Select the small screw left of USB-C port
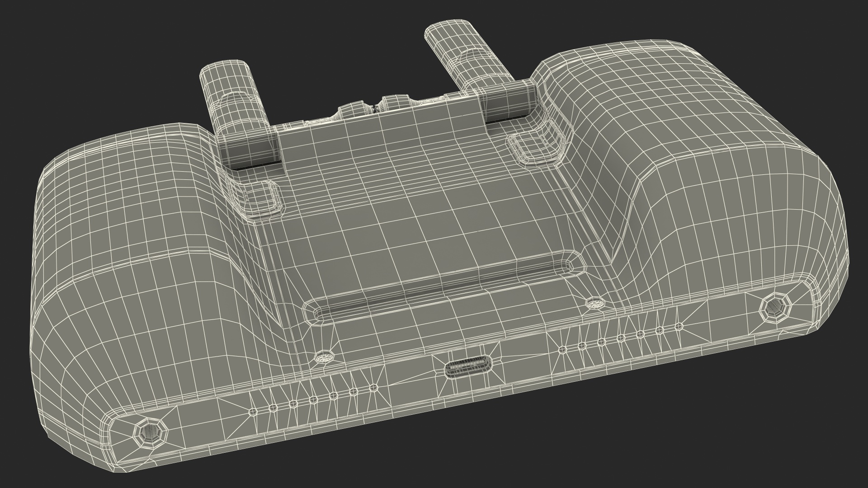The image size is (868, 488). pyautogui.click(x=324, y=357)
